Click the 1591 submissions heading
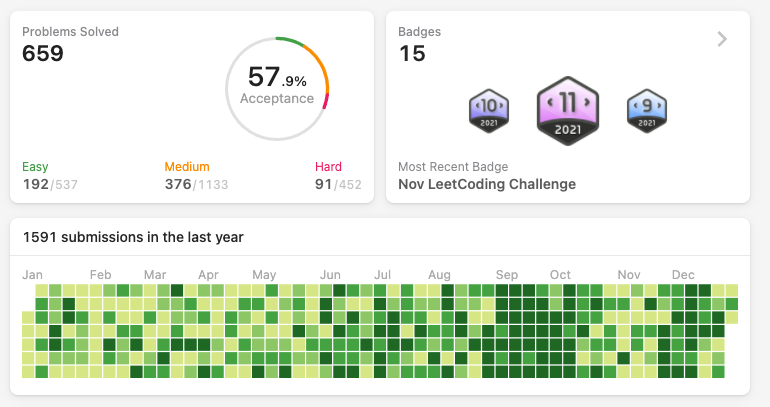 click(x=133, y=237)
